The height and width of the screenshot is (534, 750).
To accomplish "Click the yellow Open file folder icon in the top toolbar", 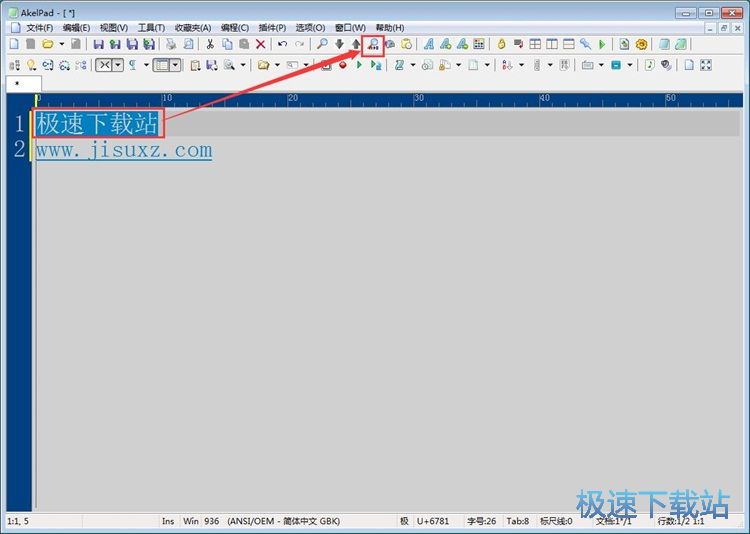I will pos(47,44).
